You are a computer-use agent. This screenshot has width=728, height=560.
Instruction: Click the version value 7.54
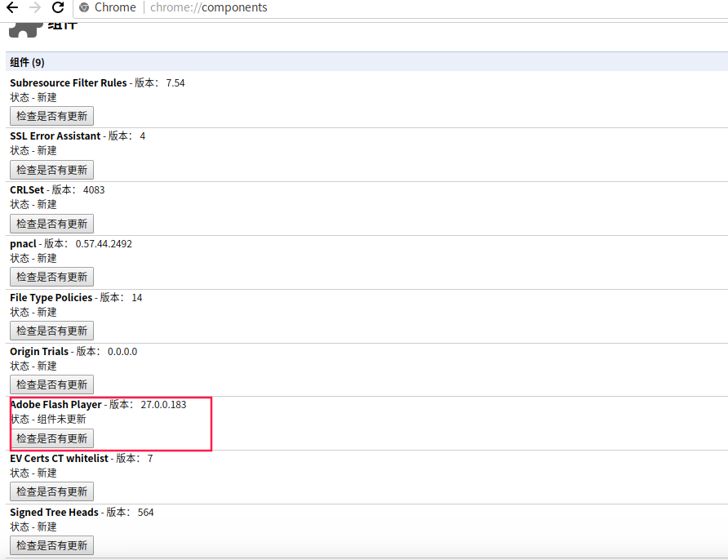(x=175, y=83)
